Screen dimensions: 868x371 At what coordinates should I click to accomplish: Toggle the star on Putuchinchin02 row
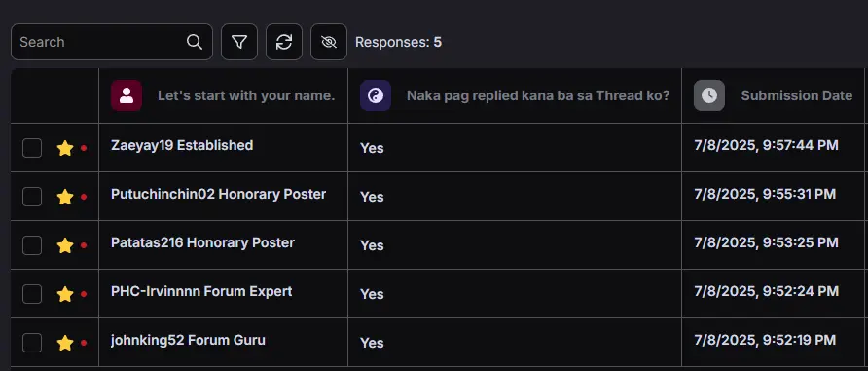point(65,197)
